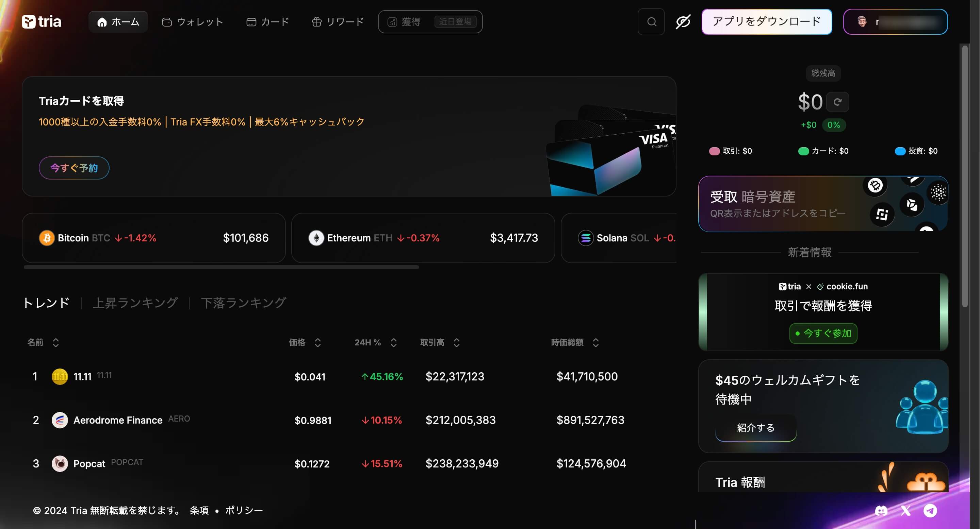Viewport: 980px width, 529px height.
Task: Select the トレンド tab
Action: tap(46, 303)
